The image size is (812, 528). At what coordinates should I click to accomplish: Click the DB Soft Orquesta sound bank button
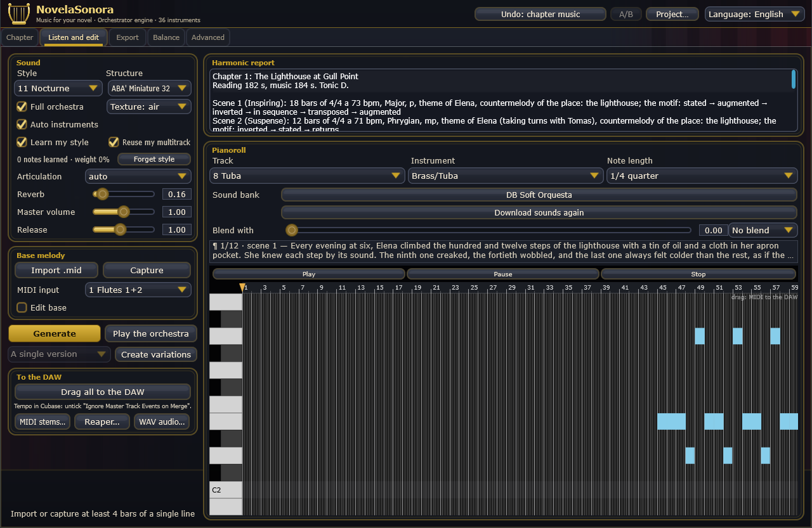coord(539,195)
